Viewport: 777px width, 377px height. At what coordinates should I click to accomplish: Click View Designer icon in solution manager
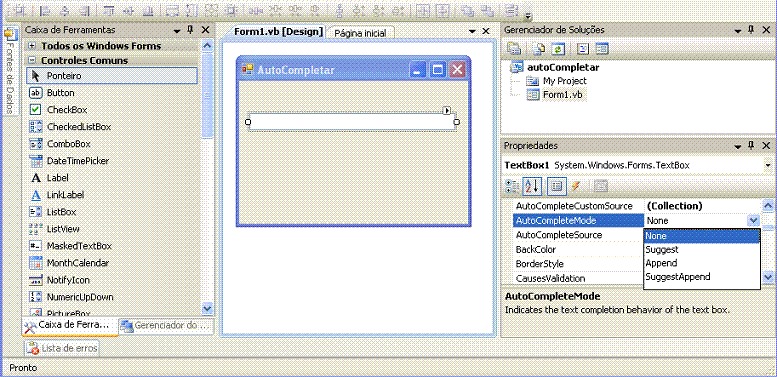click(602, 49)
